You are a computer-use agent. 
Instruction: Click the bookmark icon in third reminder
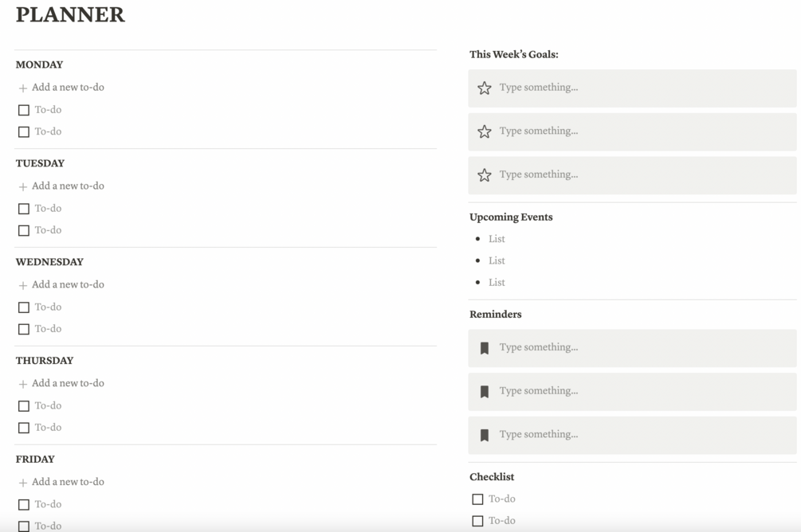485,435
